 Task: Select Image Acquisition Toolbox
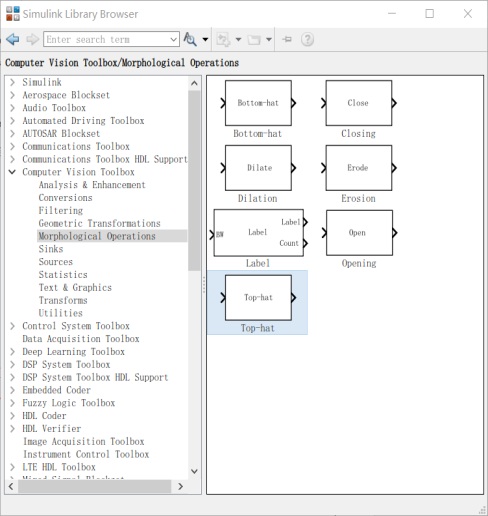point(84,441)
